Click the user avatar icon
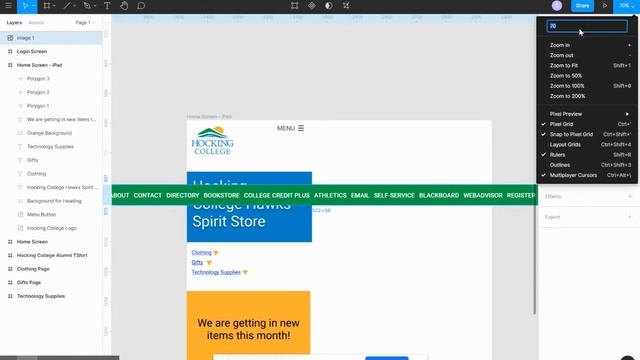This screenshot has height=360, width=640. 557,6
